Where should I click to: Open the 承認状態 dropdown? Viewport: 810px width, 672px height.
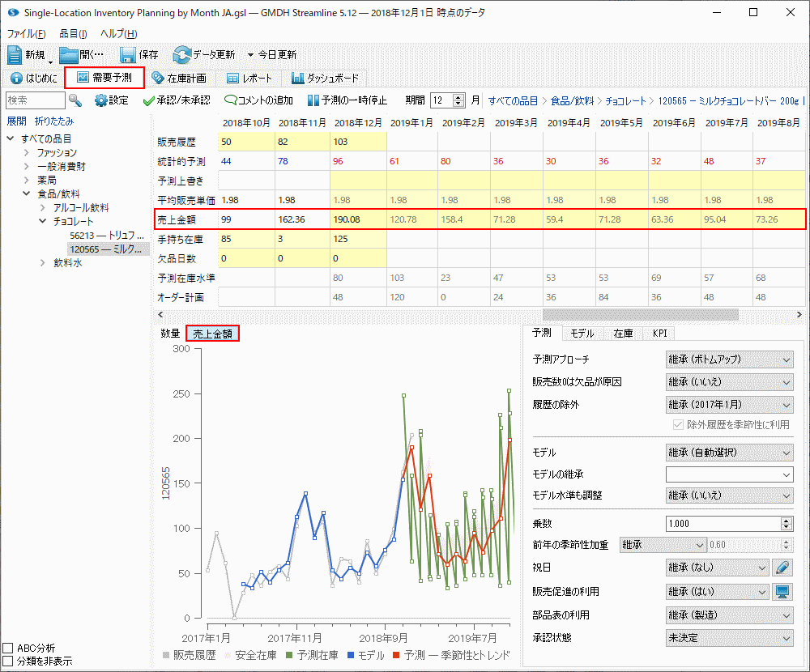729,638
